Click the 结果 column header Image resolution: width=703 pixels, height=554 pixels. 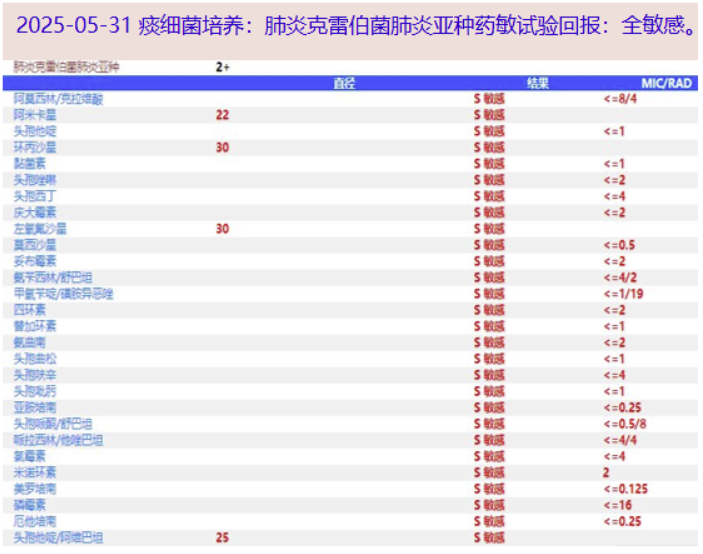pos(538,84)
